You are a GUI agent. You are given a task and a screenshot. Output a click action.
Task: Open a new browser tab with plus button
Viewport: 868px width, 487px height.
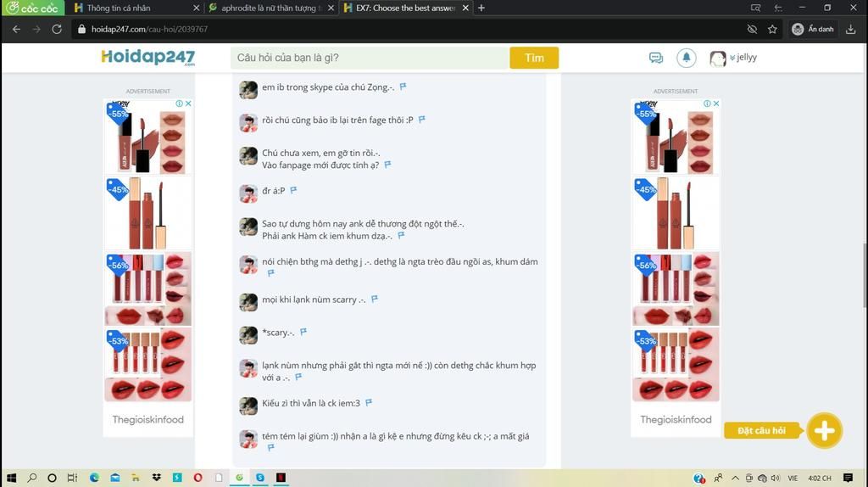481,8
